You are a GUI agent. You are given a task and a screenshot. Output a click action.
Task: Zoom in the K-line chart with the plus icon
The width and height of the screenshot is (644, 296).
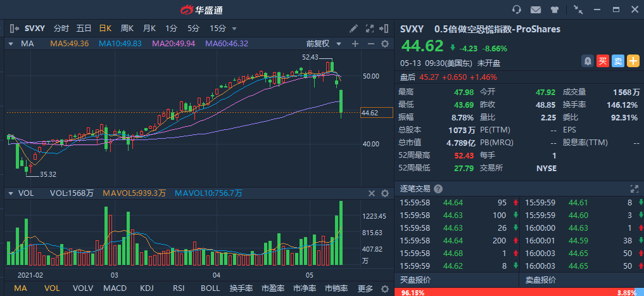tap(355, 44)
